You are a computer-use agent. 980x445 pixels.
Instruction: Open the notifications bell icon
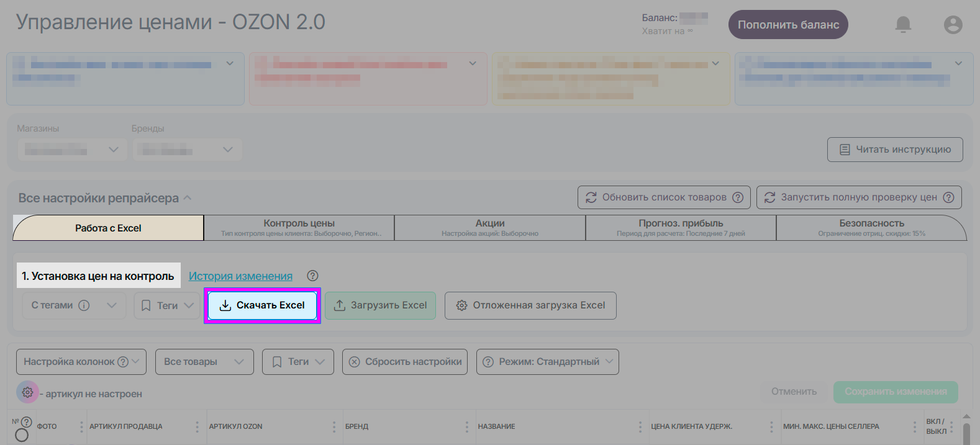(x=903, y=24)
